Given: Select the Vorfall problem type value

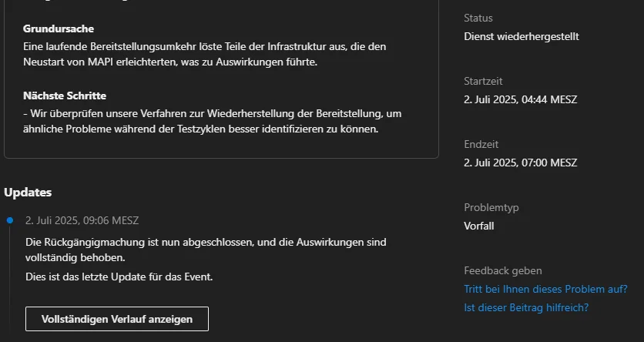Looking at the screenshot, I should (479, 226).
